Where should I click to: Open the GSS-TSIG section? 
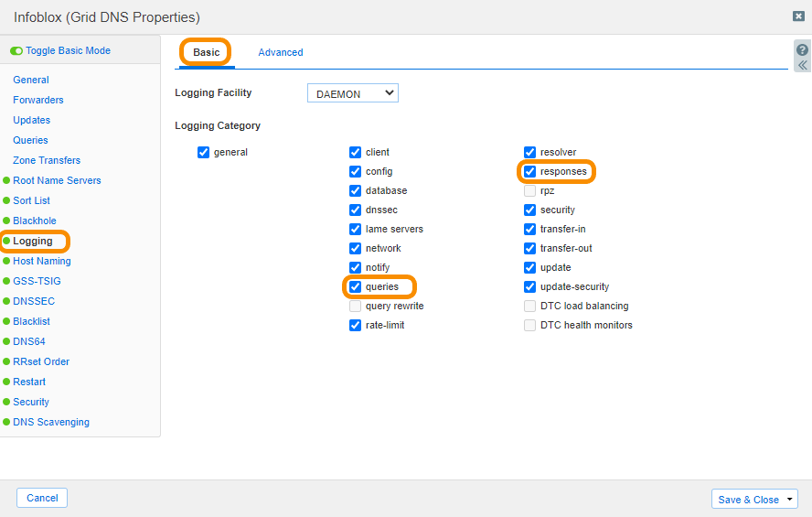point(37,281)
